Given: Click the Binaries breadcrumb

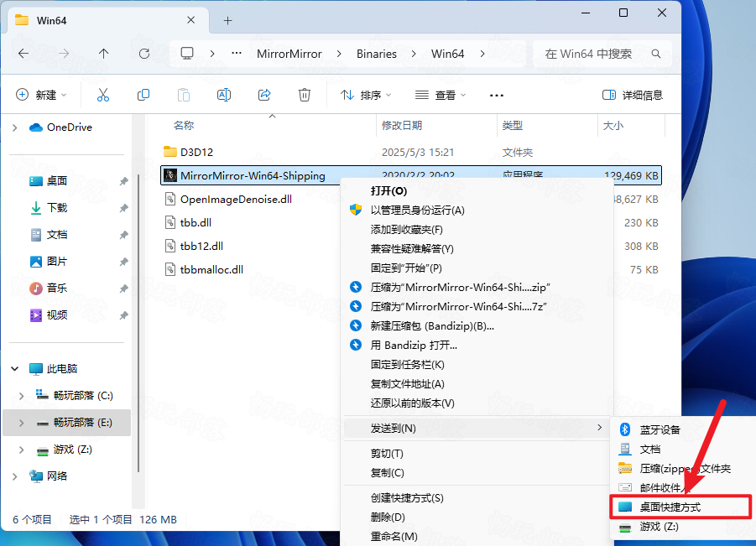Looking at the screenshot, I should (x=377, y=54).
